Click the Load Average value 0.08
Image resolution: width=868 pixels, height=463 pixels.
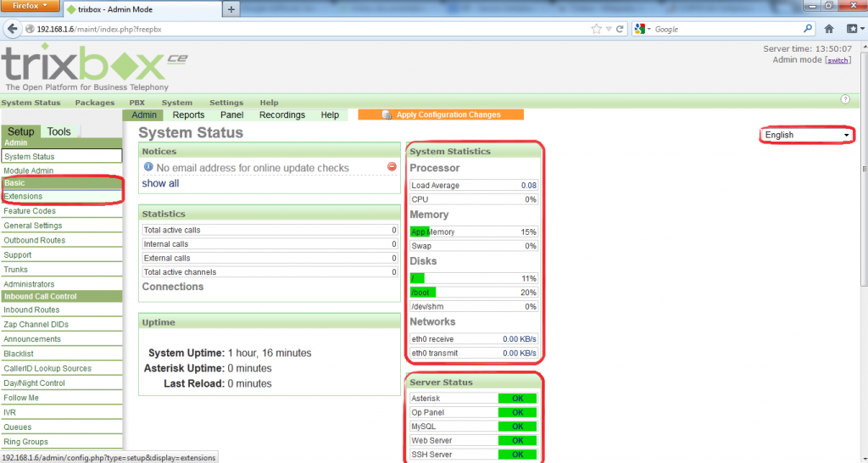(x=529, y=186)
